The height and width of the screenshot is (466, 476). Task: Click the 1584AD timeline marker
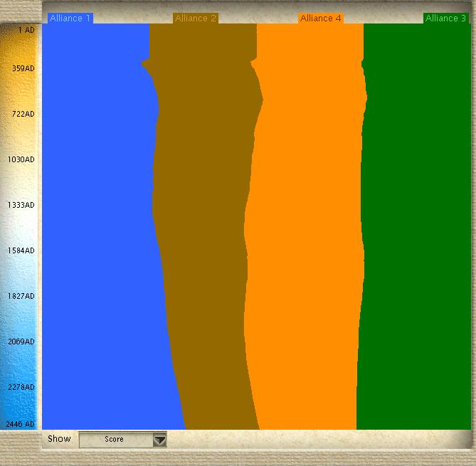pos(21,251)
